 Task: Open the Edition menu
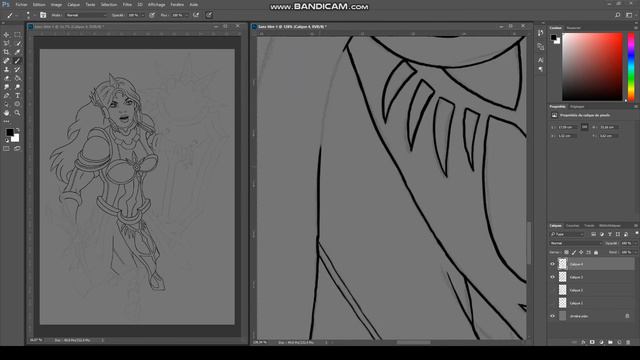coord(39,4)
